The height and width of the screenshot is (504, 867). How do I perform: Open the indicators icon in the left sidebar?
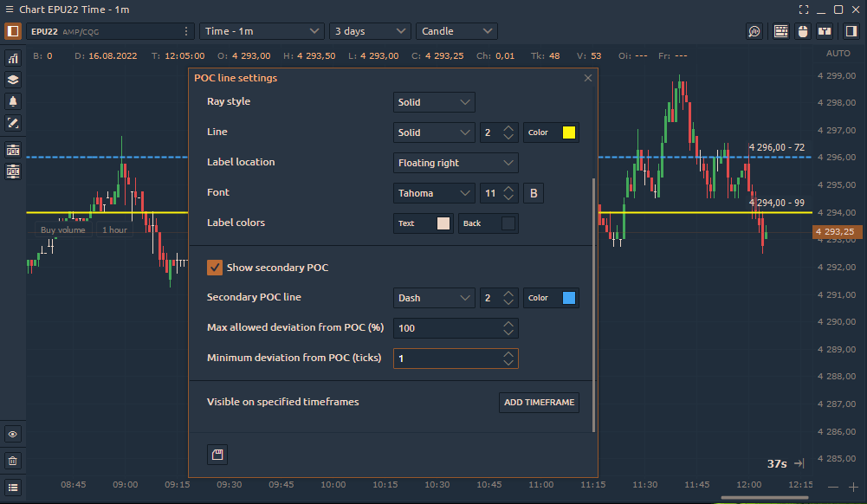[x=13, y=58]
